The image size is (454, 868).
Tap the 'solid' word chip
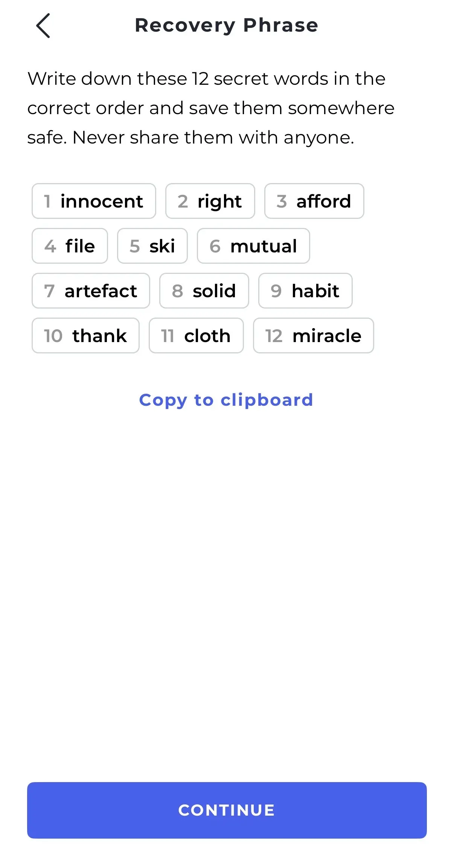click(204, 291)
